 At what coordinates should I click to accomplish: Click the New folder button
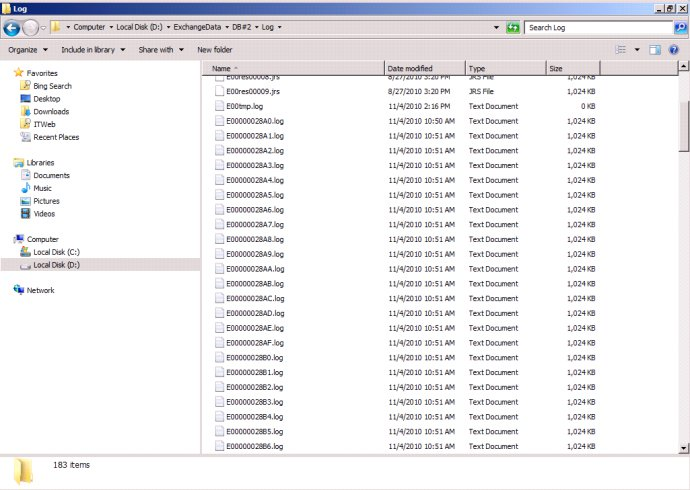pyautogui.click(x=215, y=49)
